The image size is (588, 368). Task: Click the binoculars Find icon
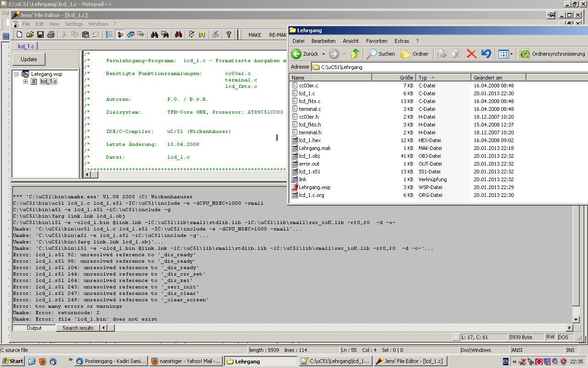pos(154,34)
